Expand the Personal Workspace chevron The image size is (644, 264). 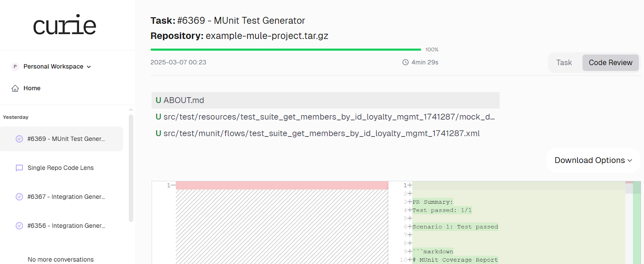pos(89,66)
